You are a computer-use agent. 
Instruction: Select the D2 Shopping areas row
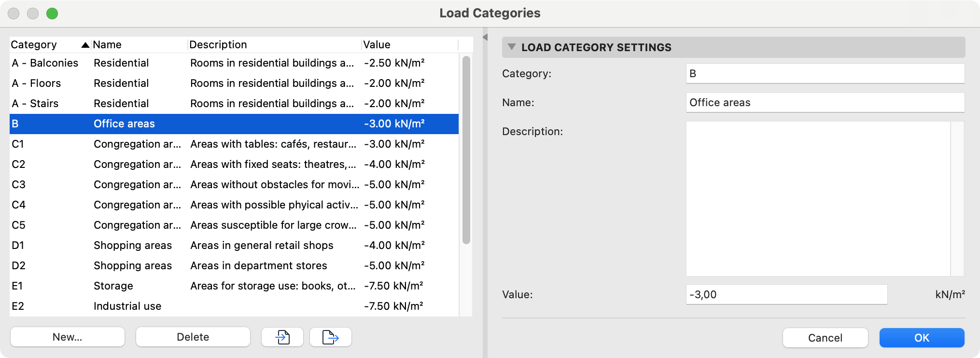pyautogui.click(x=234, y=265)
